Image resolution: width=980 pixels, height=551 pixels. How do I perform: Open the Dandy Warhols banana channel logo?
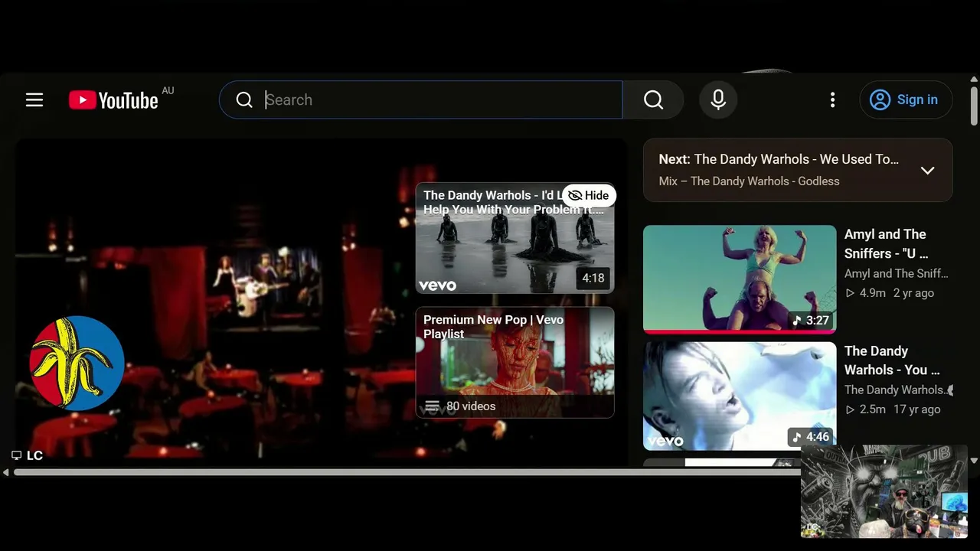77,363
